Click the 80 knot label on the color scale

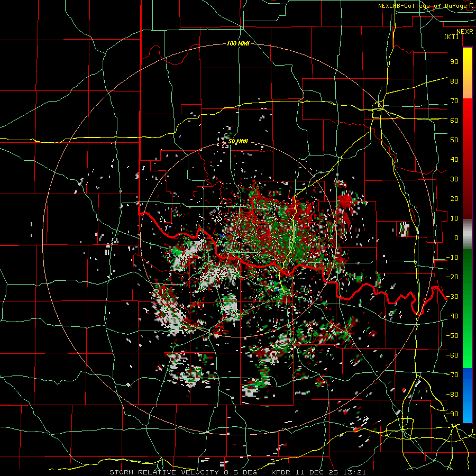click(x=454, y=81)
